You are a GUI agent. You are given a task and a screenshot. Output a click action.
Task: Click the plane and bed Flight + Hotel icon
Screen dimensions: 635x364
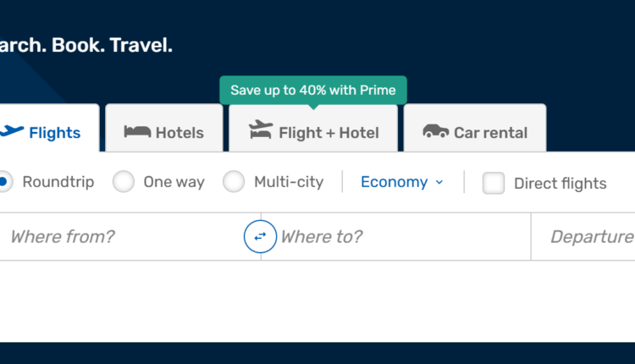pyautogui.click(x=261, y=130)
